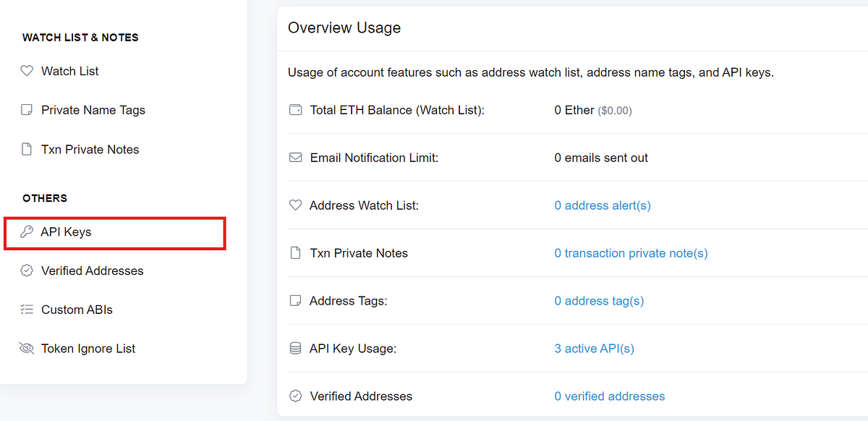Screen dimensions: 868x421
Task: Open the 0 transaction private note(s) link
Action: pos(631,253)
